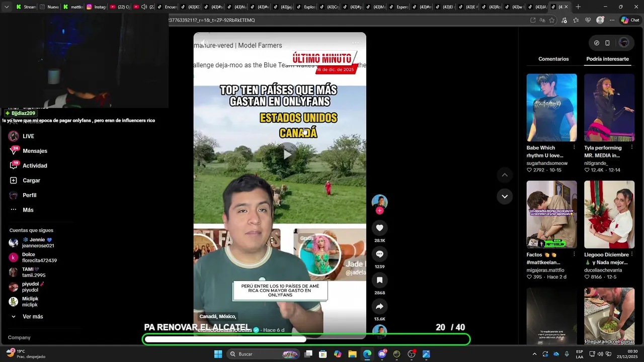Viewport: 644px width, 362px height.
Task: Open the creator's profile avatar above the heart
Action: (379, 202)
